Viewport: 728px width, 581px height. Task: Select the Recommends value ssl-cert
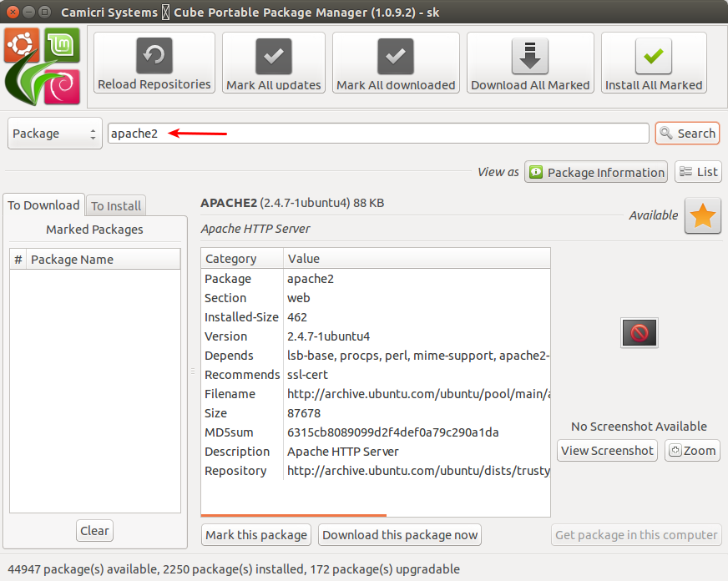(x=307, y=375)
